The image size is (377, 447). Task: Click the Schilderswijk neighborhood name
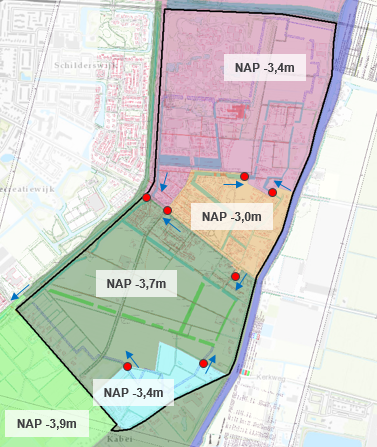85,65
